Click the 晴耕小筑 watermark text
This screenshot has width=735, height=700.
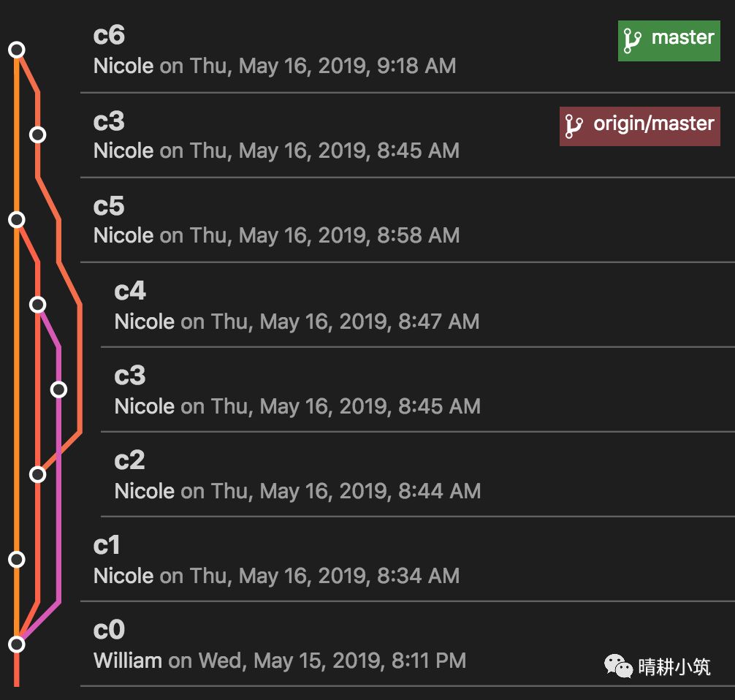674,666
